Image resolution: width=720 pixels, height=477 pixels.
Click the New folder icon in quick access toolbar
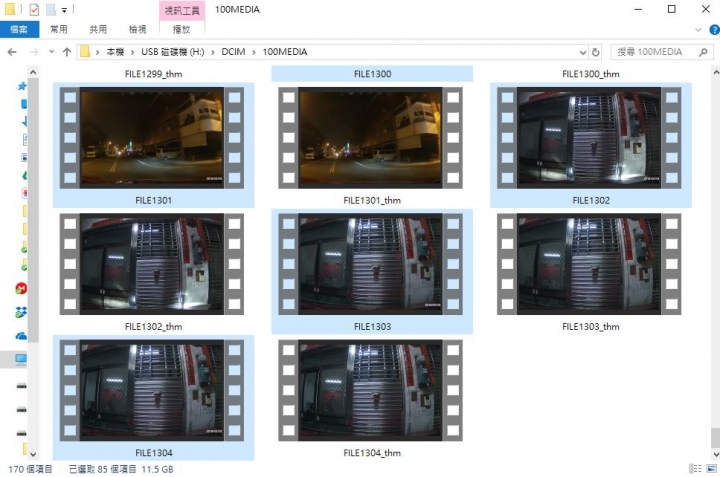coord(51,9)
